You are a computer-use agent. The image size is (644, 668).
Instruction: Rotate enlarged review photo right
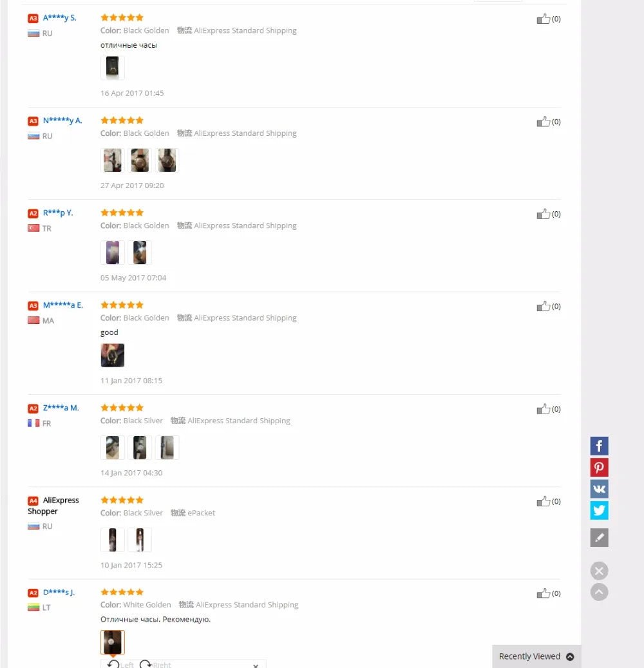155,664
